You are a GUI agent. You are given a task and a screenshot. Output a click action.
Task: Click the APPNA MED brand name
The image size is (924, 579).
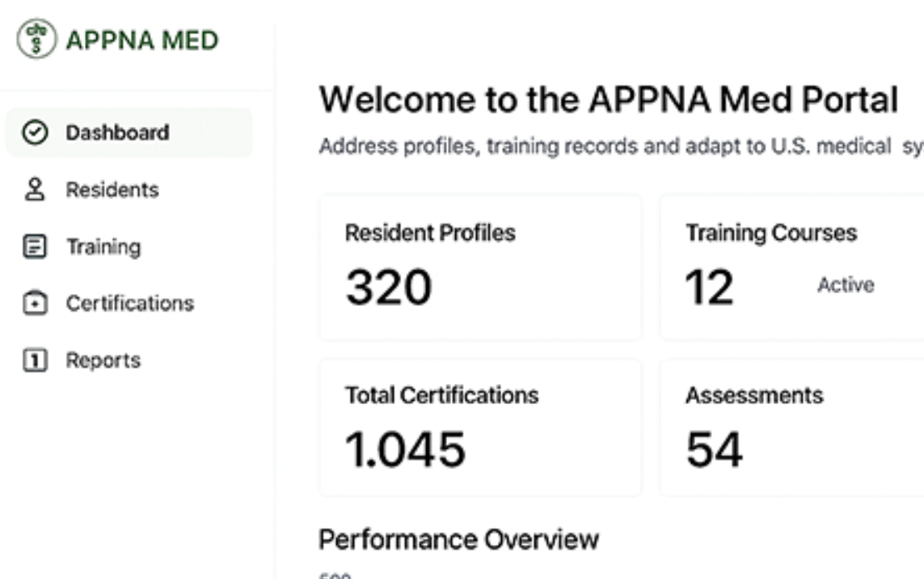pos(142,40)
